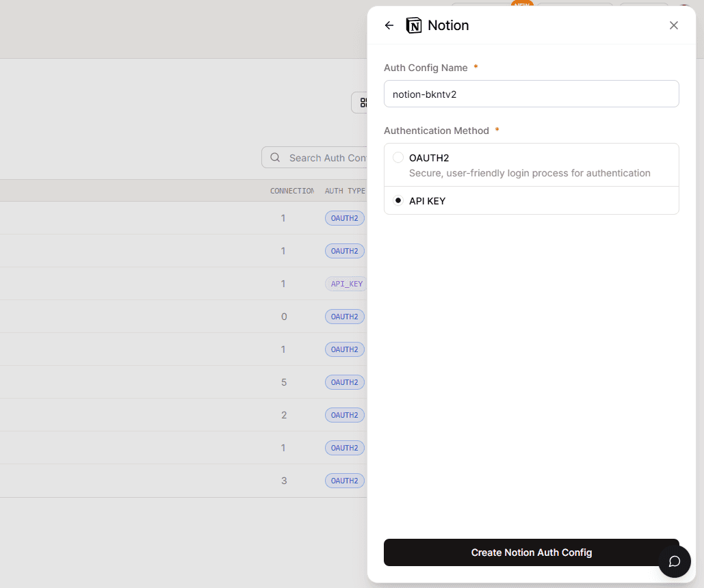The width and height of the screenshot is (704, 588).
Task: Click the OAUTH2 badge in the 0-connections row
Action: click(344, 317)
